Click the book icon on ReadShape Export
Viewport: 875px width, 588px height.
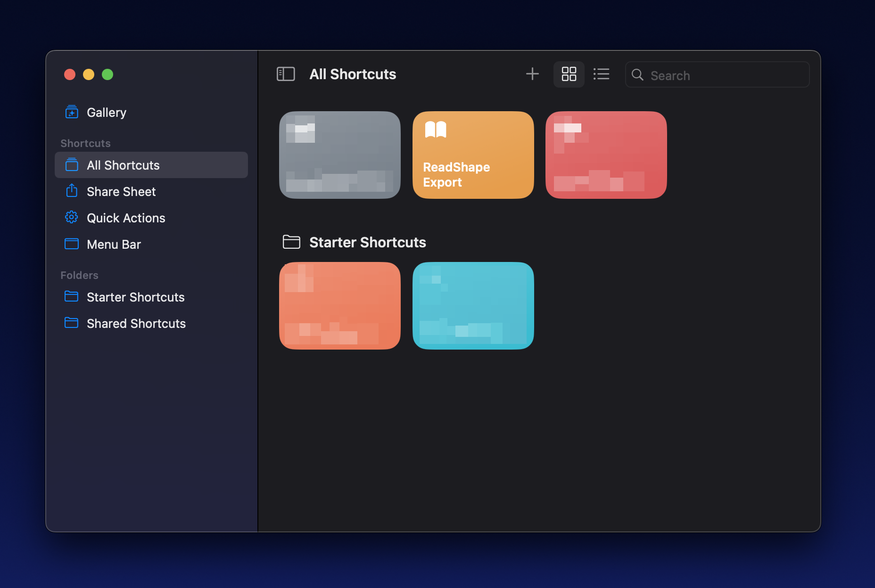point(435,130)
